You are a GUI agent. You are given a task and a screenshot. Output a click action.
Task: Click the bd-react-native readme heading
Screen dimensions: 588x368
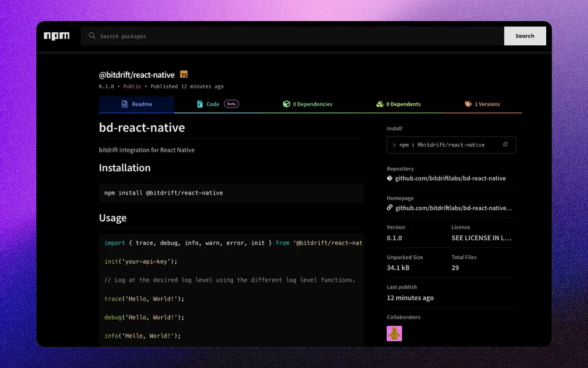click(142, 128)
